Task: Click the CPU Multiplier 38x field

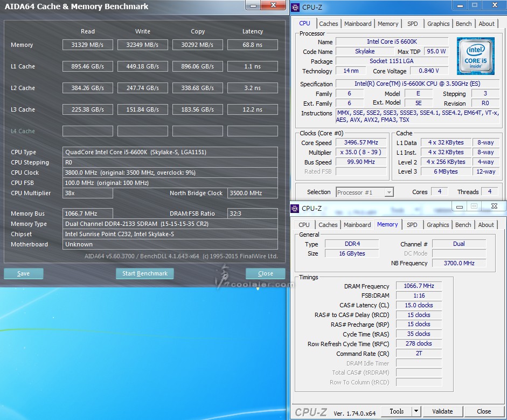Action: click(88, 193)
